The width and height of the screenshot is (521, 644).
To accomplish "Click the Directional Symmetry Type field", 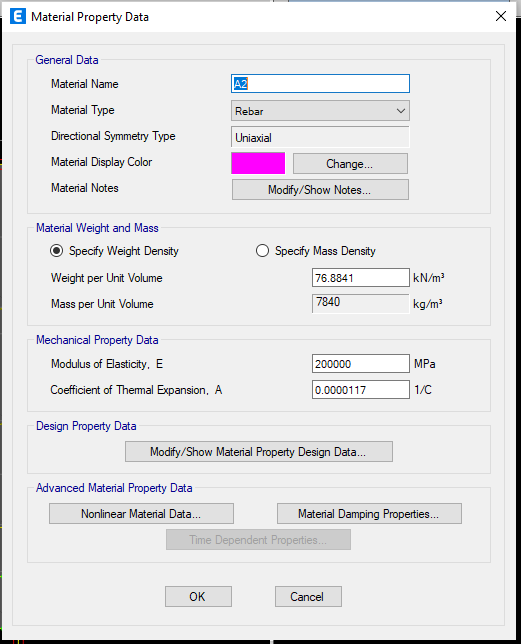I will click(x=320, y=138).
